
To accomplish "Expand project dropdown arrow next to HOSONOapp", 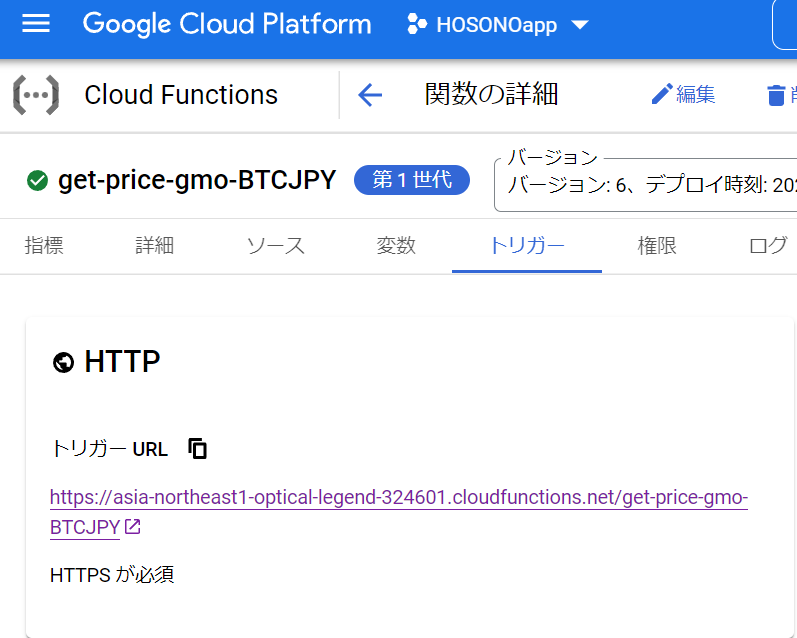I will coord(579,24).
